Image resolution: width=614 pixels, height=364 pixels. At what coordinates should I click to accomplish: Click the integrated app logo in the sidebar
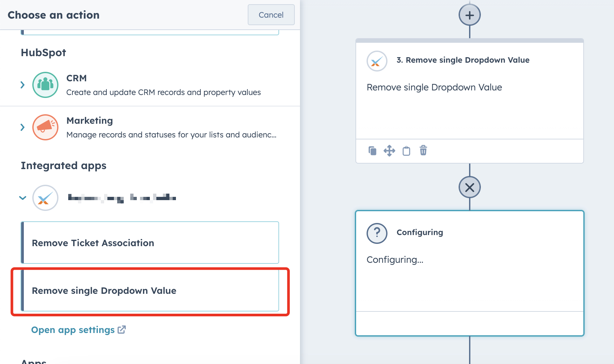pyautogui.click(x=45, y=198)
